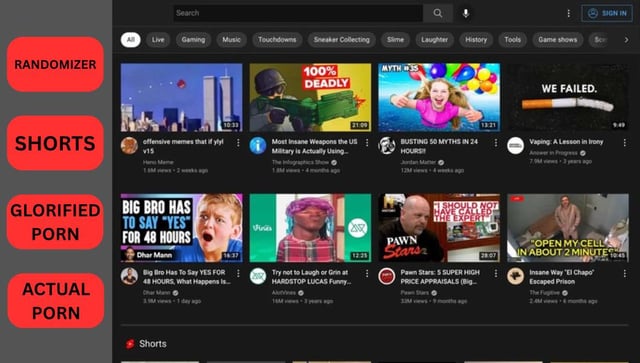Viewport: 640px width, 363px height.
Task: Click the Jordan Matter channel name
Action: pyautogui.click(x=418, y=162)
